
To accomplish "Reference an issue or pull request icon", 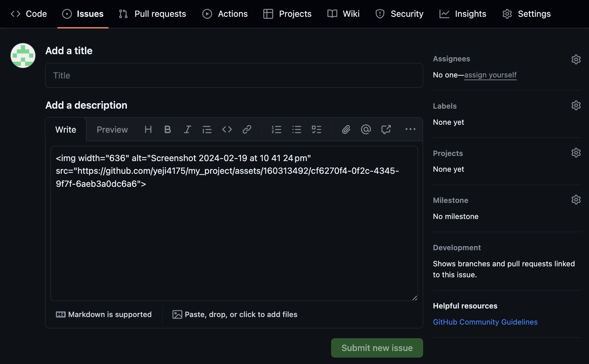I will [x=386, y=130].
